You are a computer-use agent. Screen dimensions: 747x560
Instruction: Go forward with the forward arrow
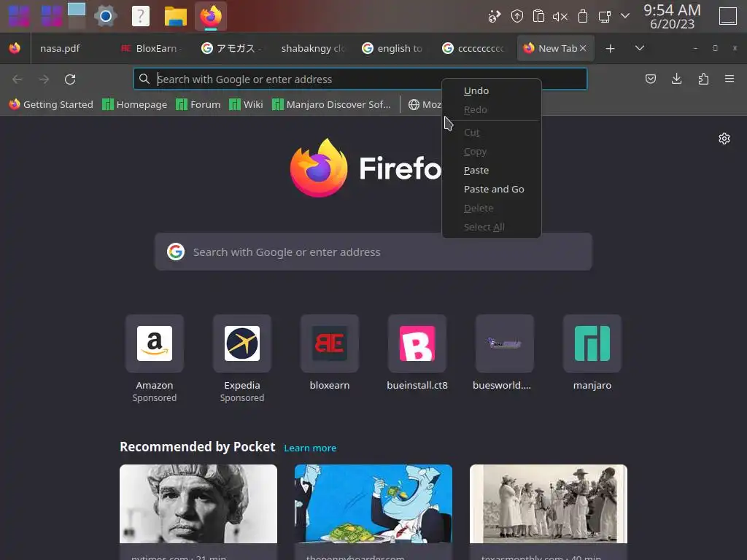44,79
